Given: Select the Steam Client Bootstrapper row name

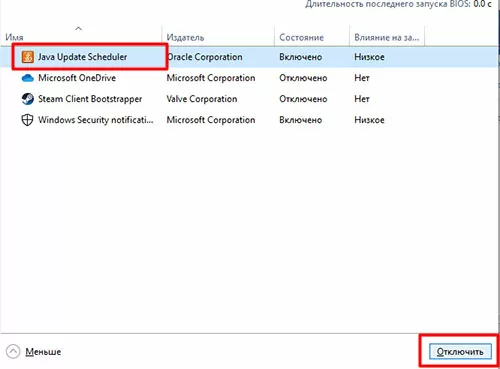Looking at the screenshot, I should (x=90, y=99).
